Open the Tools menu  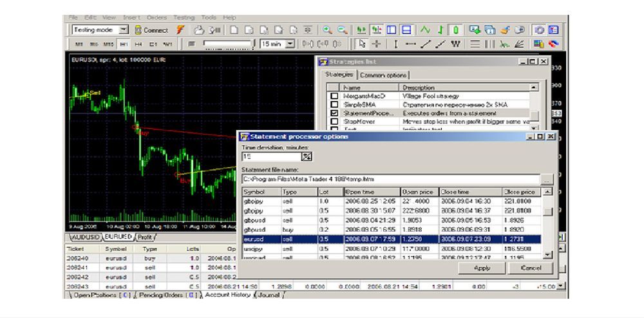tap(209, 17)
